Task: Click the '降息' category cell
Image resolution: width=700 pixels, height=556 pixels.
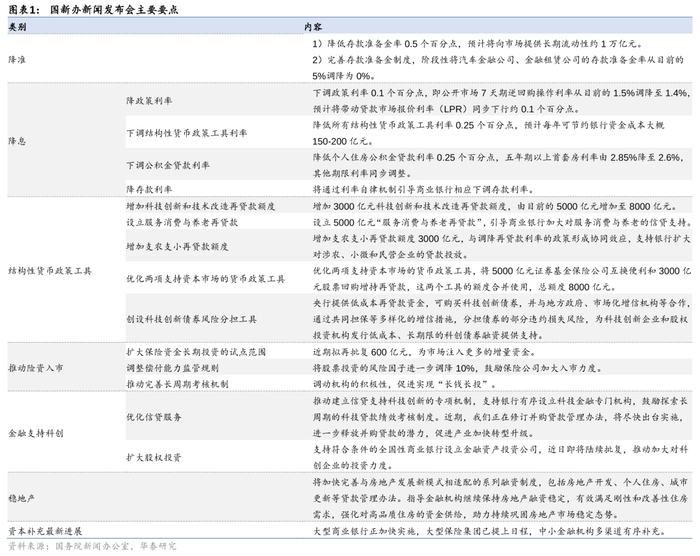Action: [x=17, y=140]
